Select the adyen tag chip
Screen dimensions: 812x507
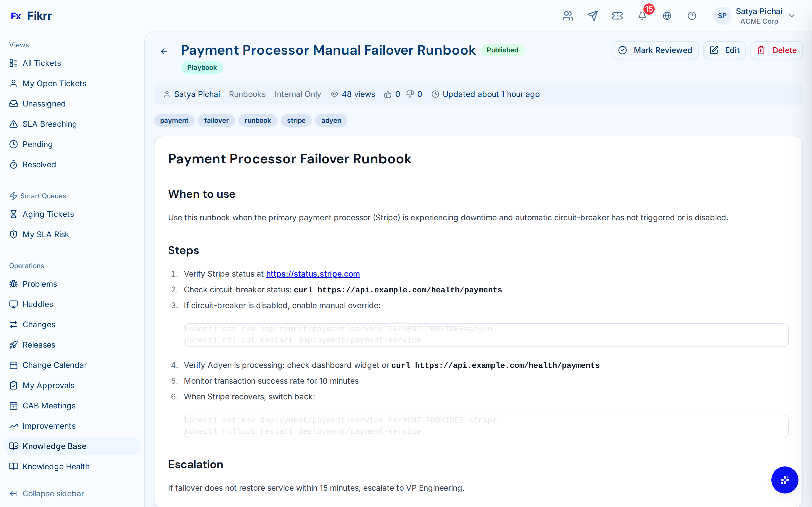pyautogui.click(x=331, y=120)
